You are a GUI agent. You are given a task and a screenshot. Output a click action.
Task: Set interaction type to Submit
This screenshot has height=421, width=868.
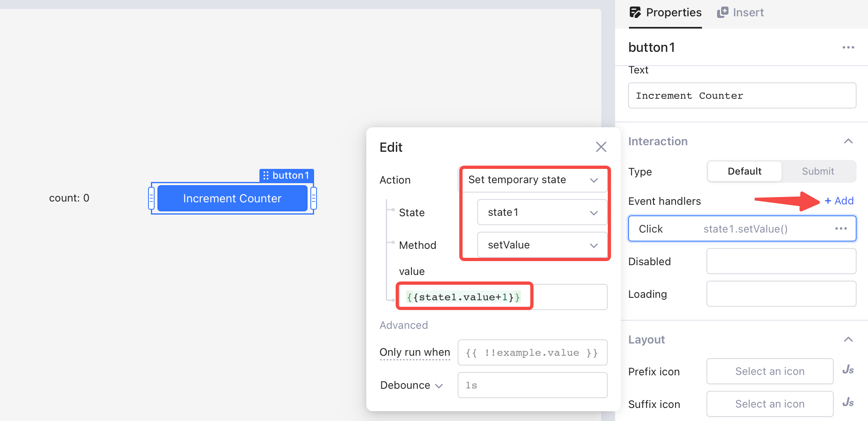[818, 171]
